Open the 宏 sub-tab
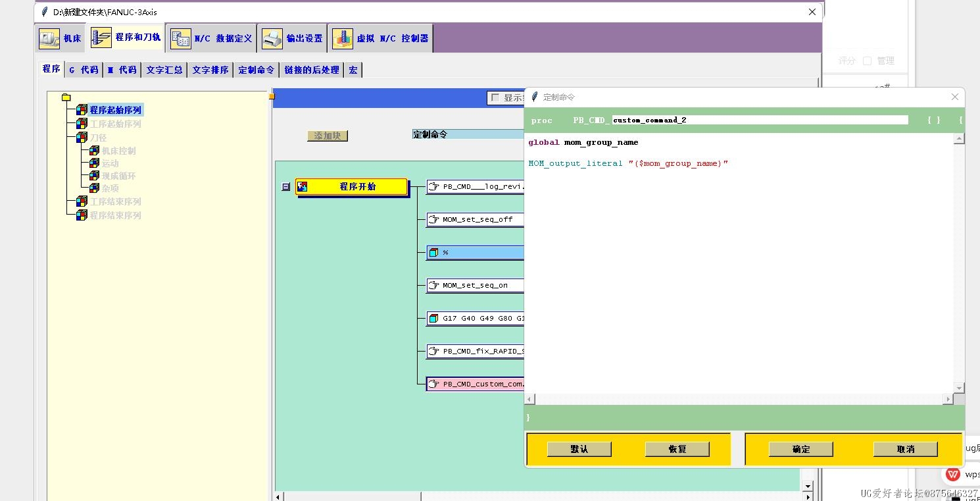Image resolution: width=980 pixels, height=501 pixels. (353, 70)
